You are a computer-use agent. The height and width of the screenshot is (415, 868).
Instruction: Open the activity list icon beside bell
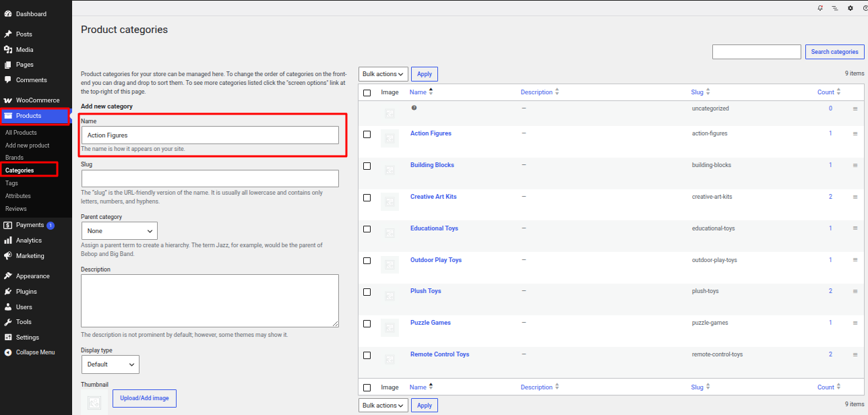(x=835, y=8)
